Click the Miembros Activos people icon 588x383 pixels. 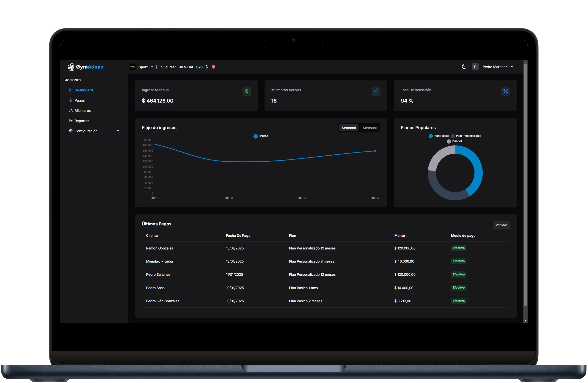tap(376, 92)
